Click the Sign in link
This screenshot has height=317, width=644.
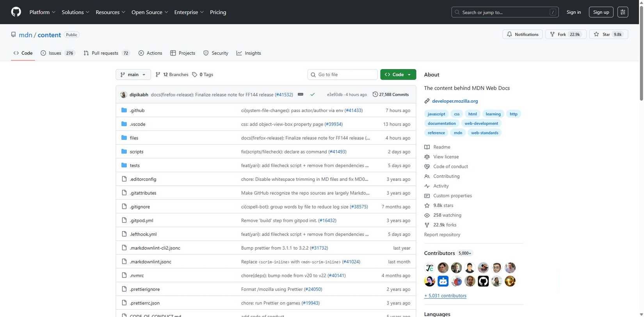573,12
